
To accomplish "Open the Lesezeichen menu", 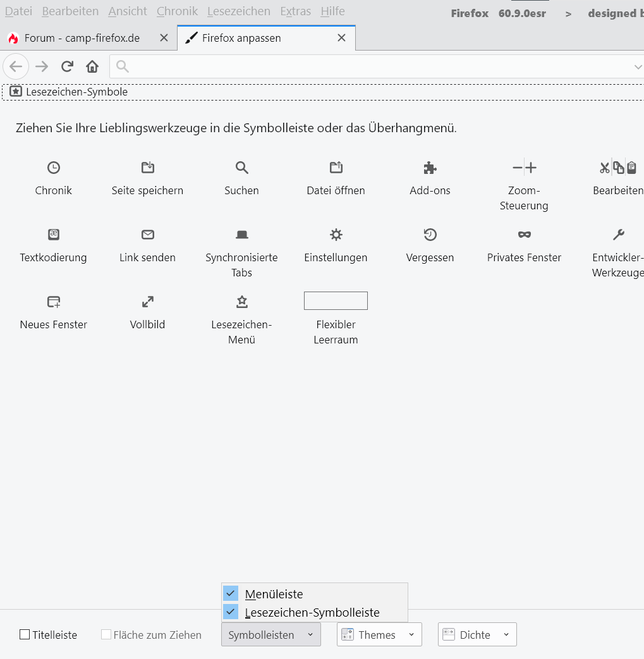I will pyautogui.click(x=239, y=11).
